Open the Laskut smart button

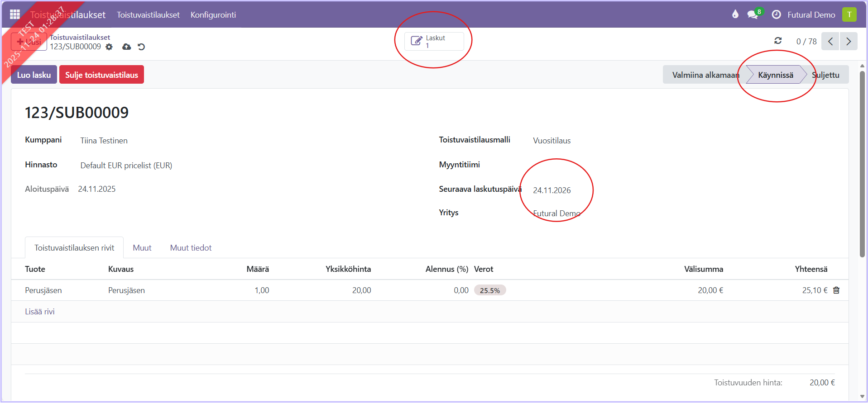[434, 41]
